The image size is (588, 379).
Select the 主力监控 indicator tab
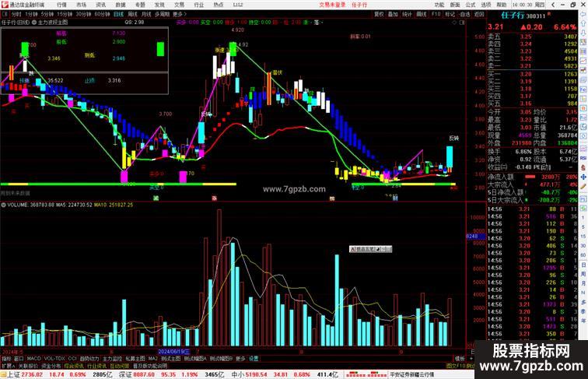coord(112,359)
